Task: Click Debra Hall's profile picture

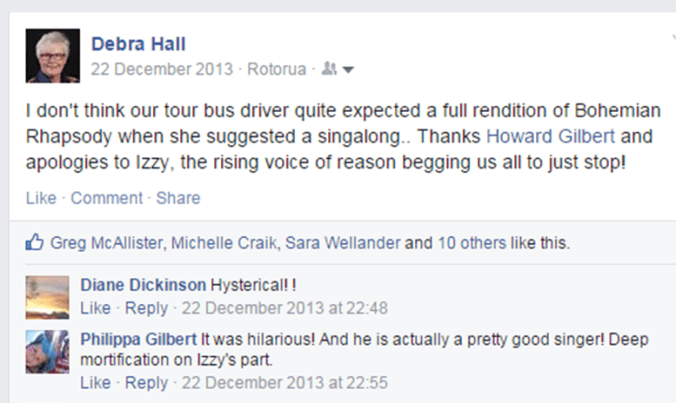Action: coord(55,56)
